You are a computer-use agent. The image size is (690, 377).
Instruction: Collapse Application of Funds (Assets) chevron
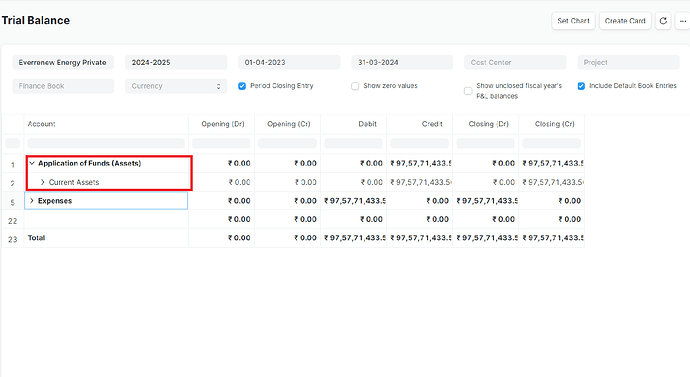click(32, 163)
